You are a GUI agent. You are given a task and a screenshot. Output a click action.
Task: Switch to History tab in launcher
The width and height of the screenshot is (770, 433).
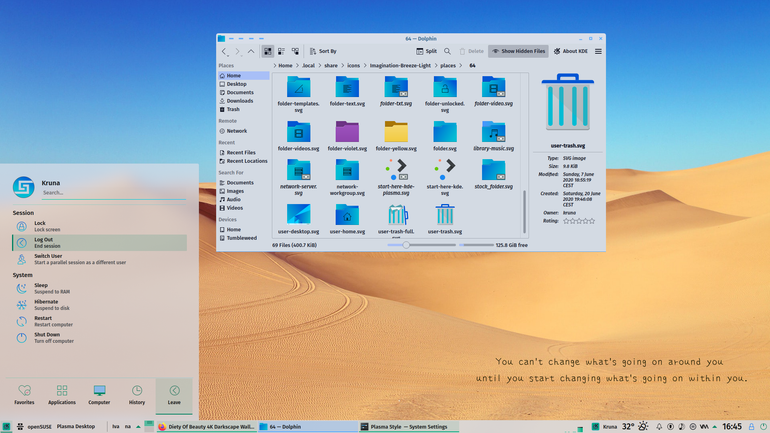[137, 395]
